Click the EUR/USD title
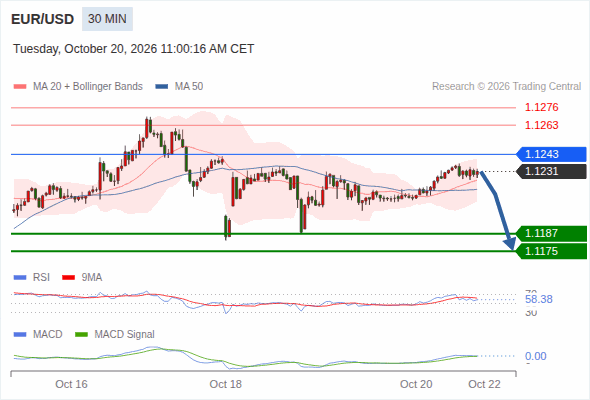Viewport: 590px width, 400px height. coord(43,19)
